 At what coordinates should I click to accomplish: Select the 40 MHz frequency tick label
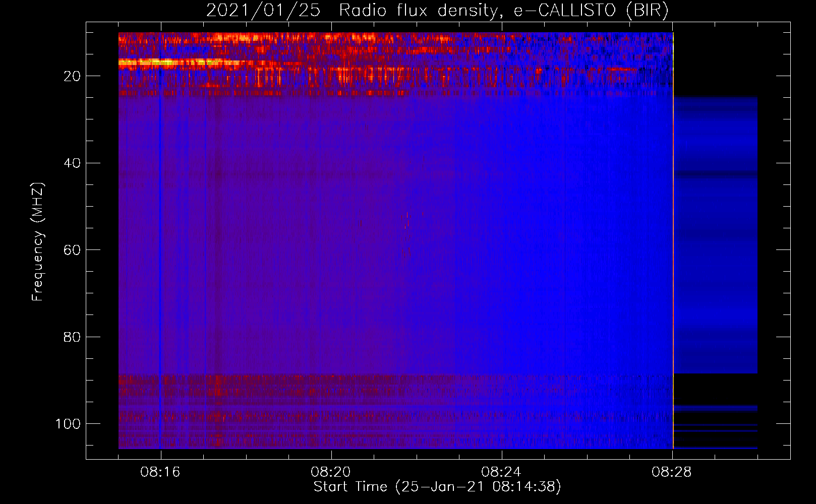(x=72, y=163)
